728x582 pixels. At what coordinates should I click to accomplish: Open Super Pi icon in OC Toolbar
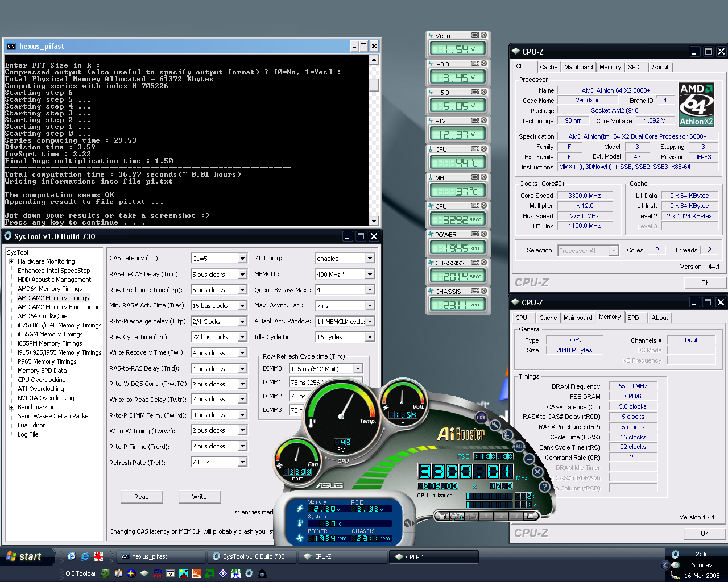236,573
